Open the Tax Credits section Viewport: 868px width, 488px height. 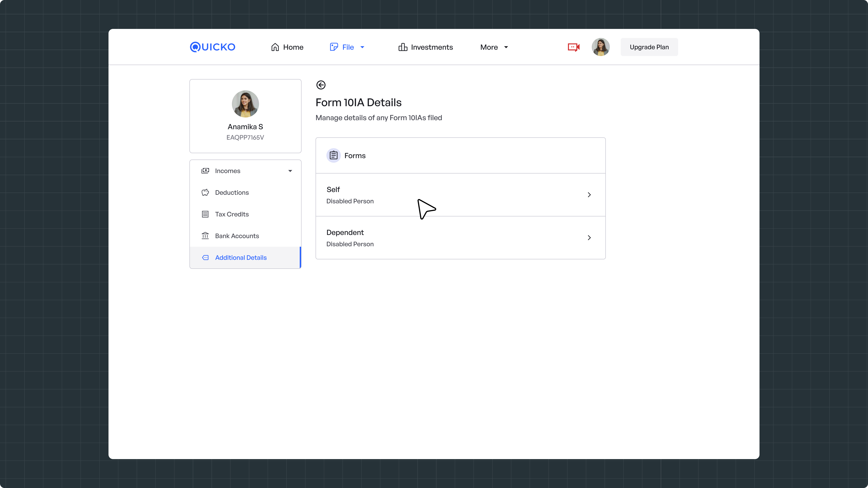[x=245, y=214]
